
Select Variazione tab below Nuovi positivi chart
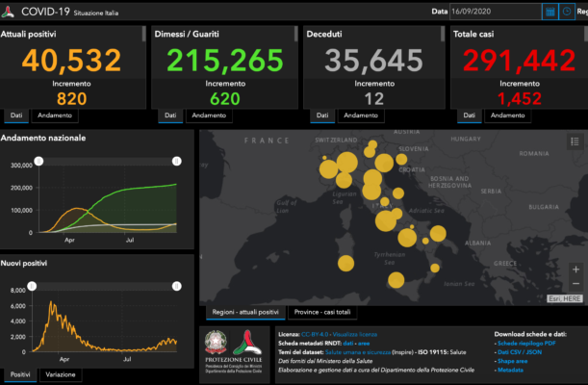61,374
